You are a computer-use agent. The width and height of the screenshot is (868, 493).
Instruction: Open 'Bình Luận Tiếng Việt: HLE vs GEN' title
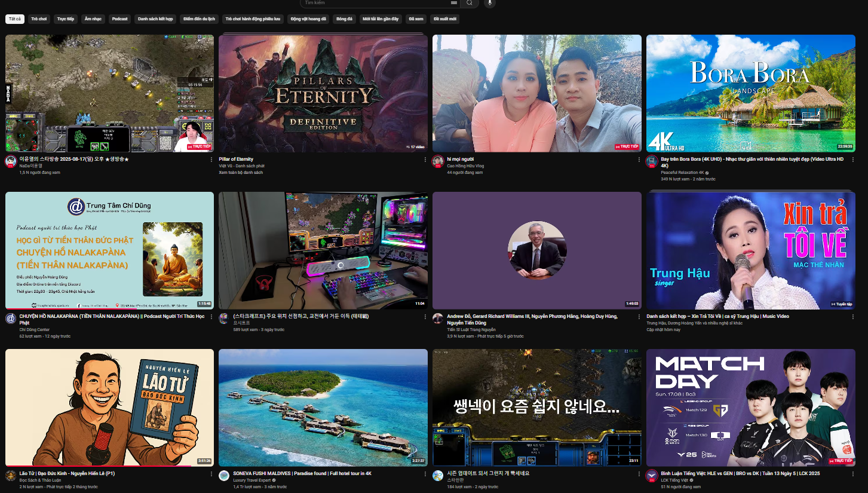[x=740, y=473]
